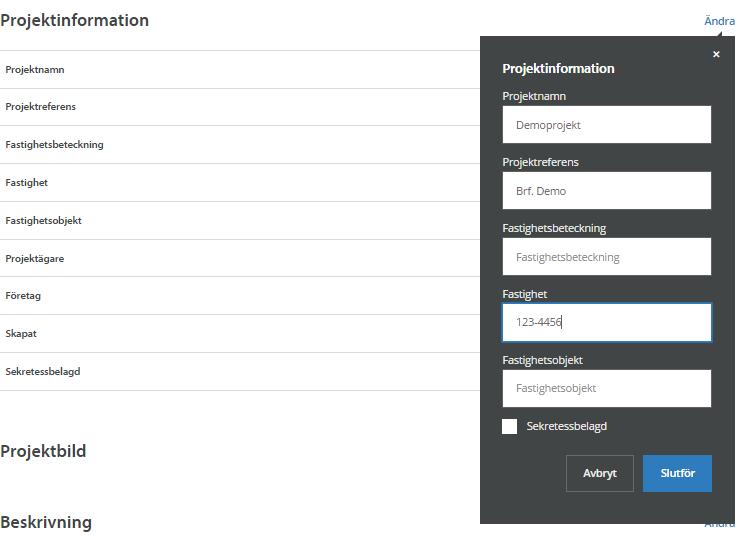The height and width of the screenshot is (545, 739).
Task: Click the Projektbild section heading
Action: pos(43,451)
